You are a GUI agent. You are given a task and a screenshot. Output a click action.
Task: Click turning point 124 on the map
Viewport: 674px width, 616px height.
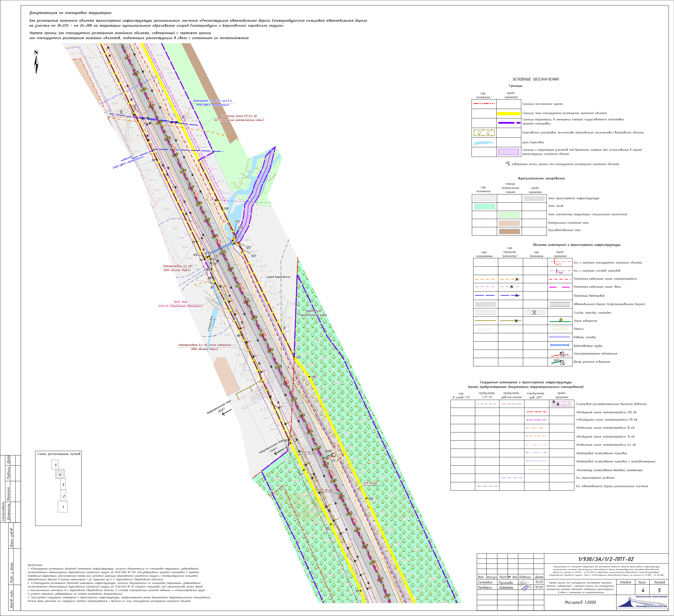click(x=298, y=357)
